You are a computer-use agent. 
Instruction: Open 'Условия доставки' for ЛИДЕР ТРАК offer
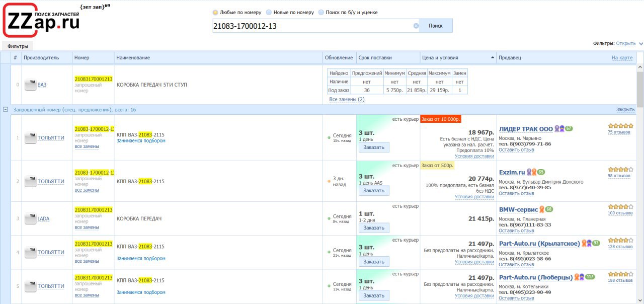[x=474, y=156]
